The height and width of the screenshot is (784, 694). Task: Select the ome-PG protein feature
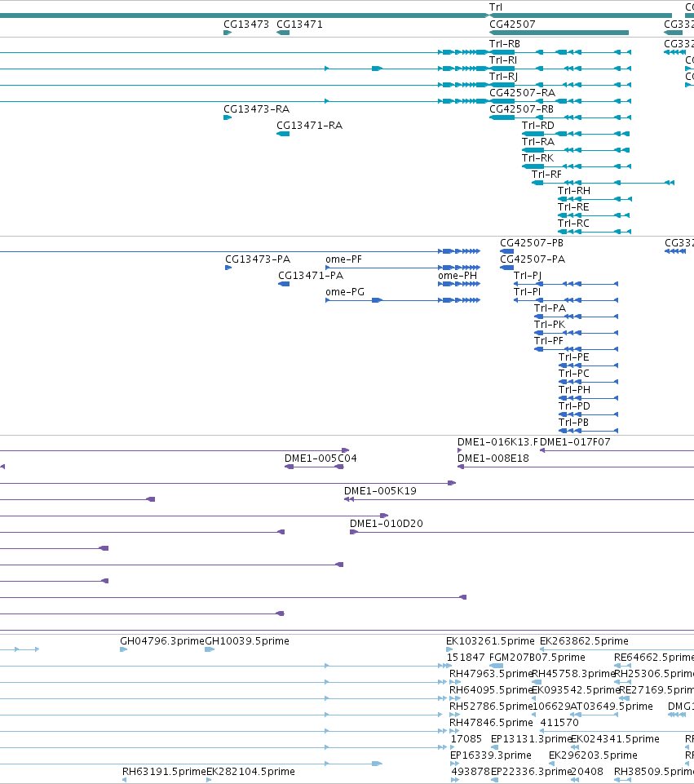pos(403,300)
